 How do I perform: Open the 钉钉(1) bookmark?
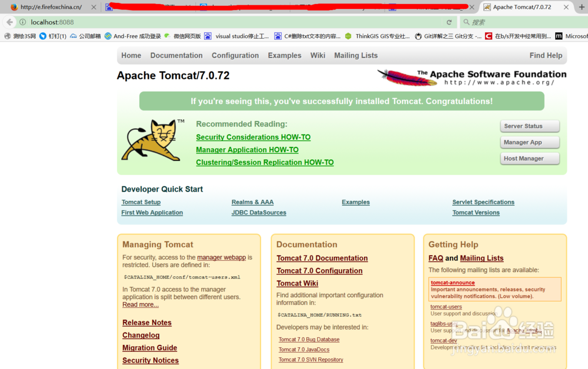pos(53,36)
